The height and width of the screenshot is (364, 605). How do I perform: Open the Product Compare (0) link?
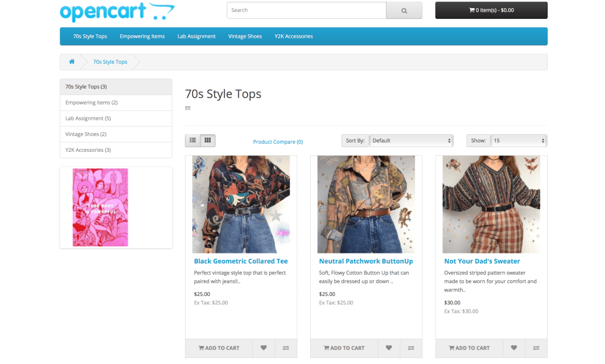coord(278,142)
